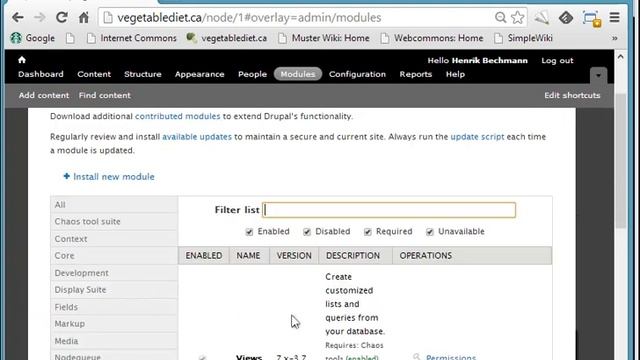This screenshot has width=640, height=360.
Task: Follow the available updates link
Action: pos(197,137)
